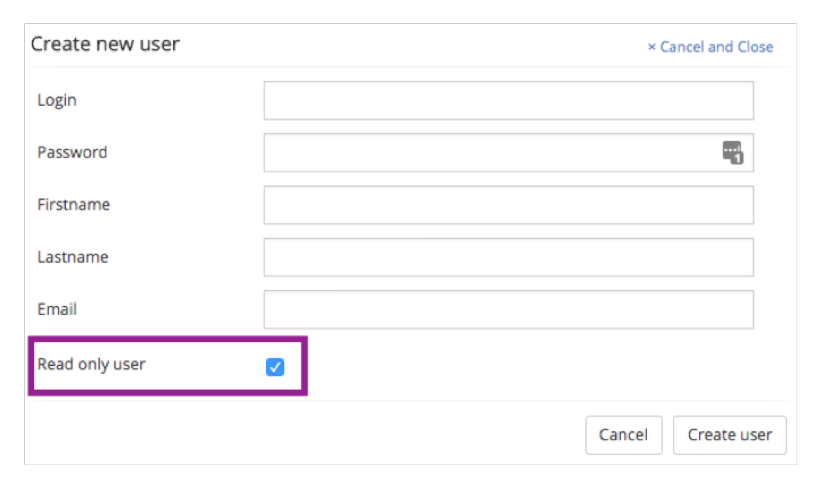Click the Password field label
Viewport: 822px width, 490px height.
coord(72,152)
